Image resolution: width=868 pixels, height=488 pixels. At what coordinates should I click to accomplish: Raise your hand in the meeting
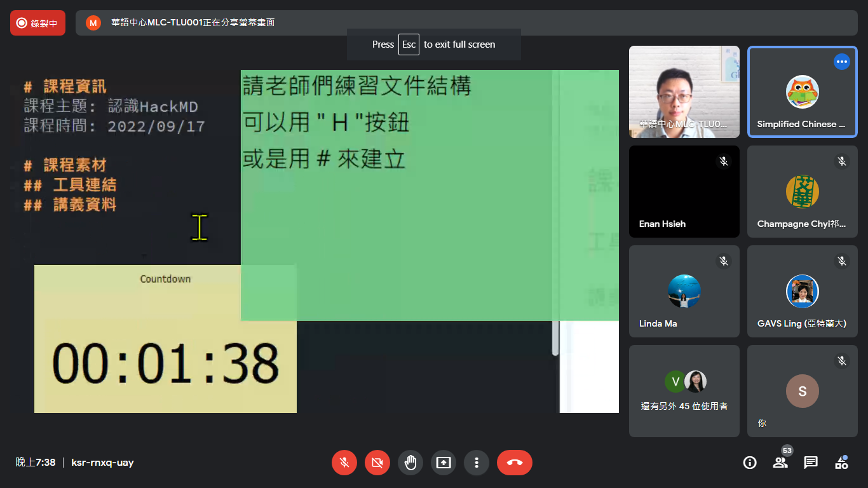coord(410,463)
